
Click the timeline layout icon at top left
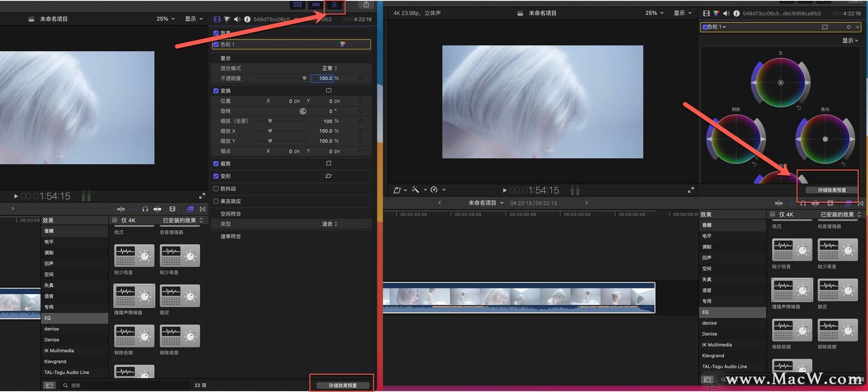(316, 5)
